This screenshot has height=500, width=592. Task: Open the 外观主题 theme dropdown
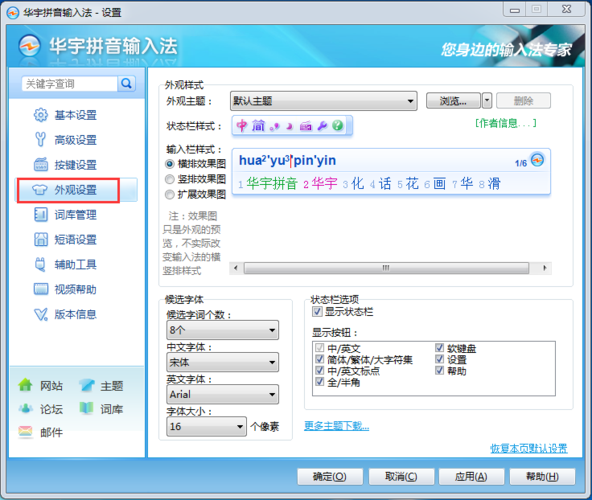(324, 101)
